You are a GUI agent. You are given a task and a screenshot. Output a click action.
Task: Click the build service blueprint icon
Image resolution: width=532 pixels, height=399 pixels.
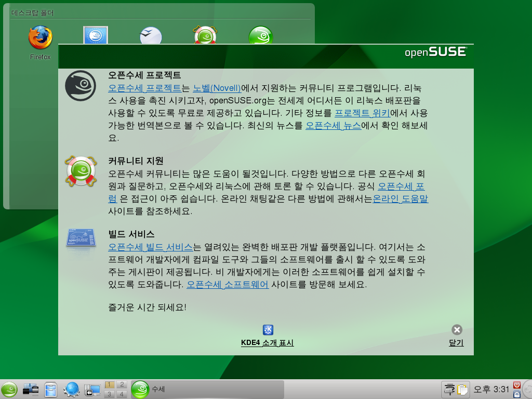(81, 237)
